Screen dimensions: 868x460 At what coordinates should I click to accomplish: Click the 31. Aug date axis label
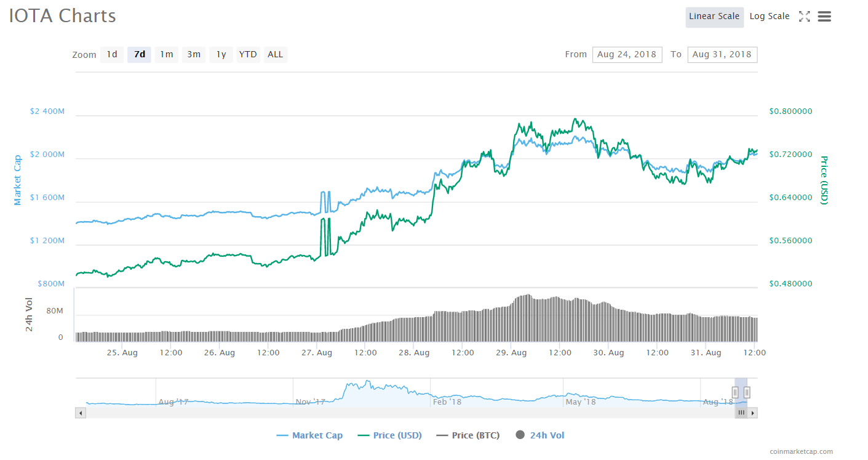(706, 353)
